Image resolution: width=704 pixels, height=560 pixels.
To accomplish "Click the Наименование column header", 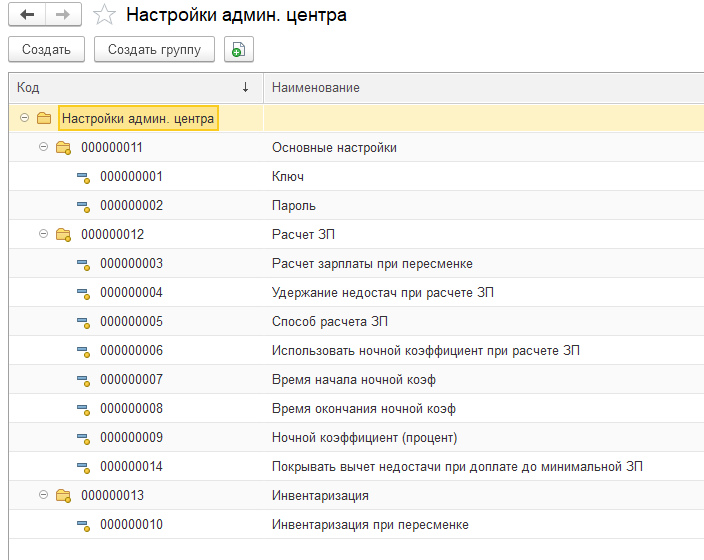I will (480, 88).
